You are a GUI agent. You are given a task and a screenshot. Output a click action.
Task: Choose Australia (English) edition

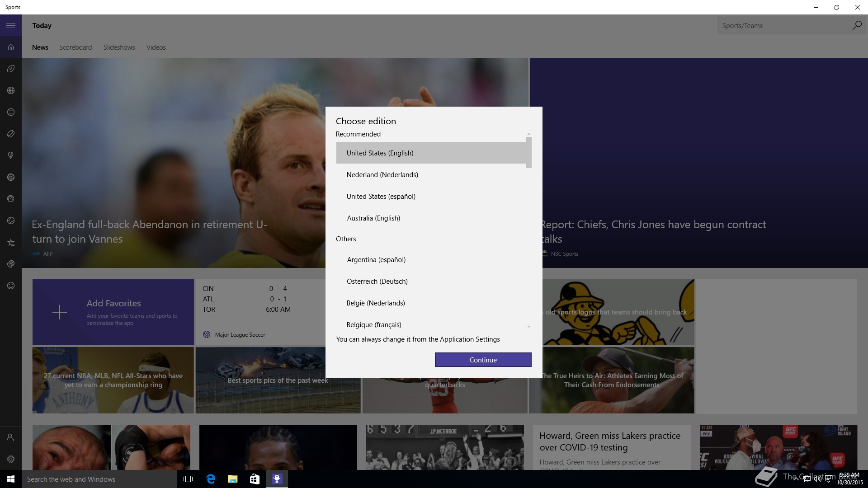(x=431, y=218)
